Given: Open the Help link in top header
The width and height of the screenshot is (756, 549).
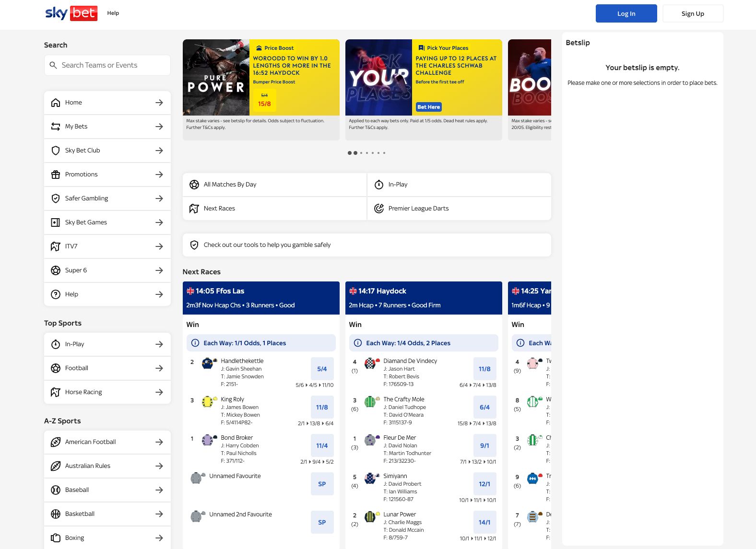Looking at the screenshot, I should (113, 13).
